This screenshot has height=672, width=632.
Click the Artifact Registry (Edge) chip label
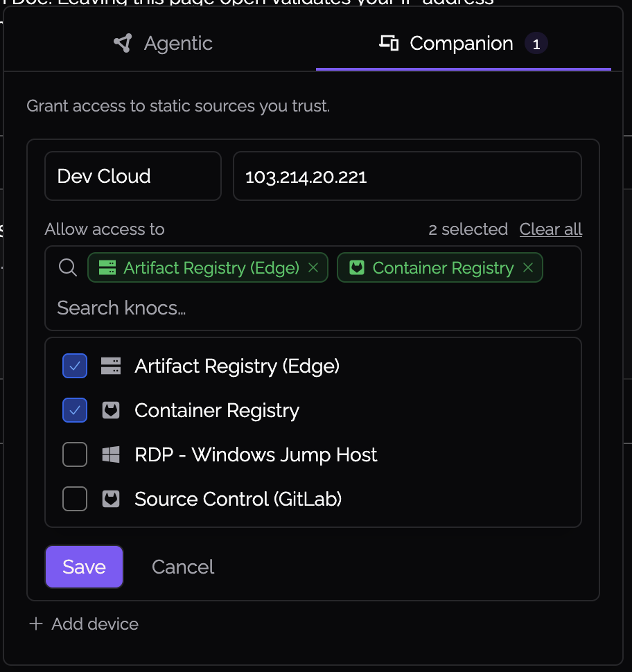(211, 268)
